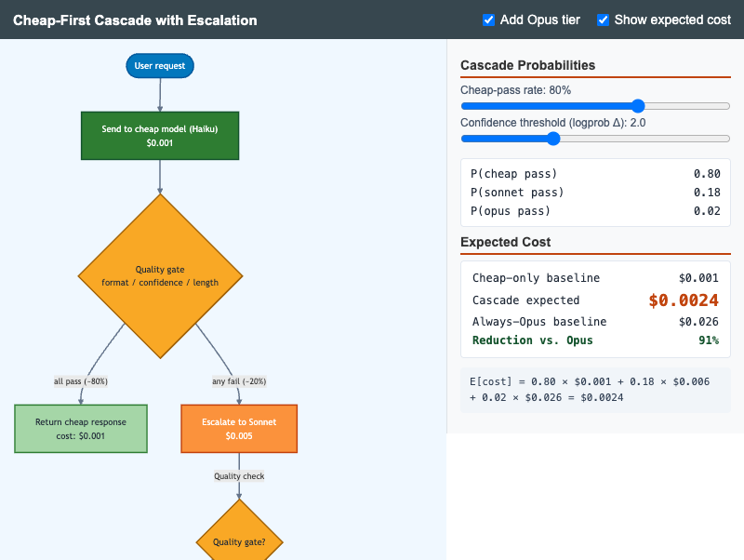The height and width of the screenshot is (560, 744).
Task: Click the Cascade expected $0.0024 value
Action: [x=684, y=300]
